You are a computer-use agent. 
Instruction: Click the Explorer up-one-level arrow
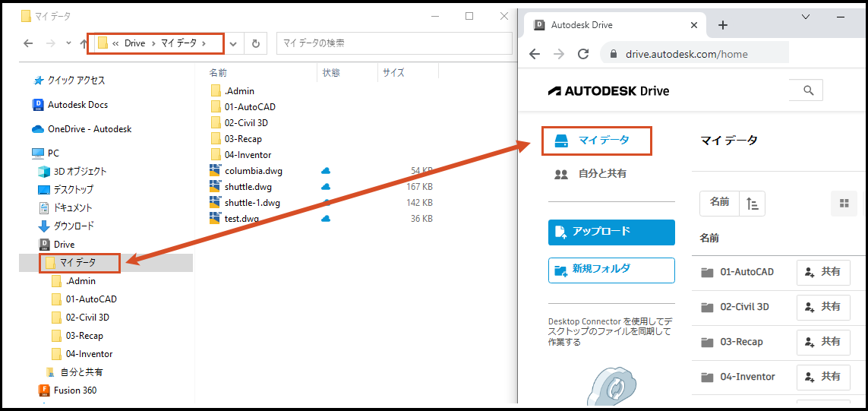click(x=84, y=43)
